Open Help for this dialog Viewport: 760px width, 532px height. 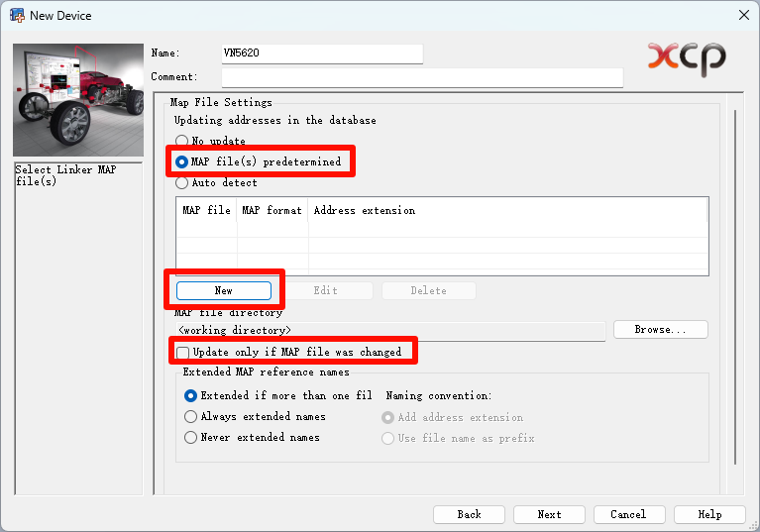tap(709, 514)
